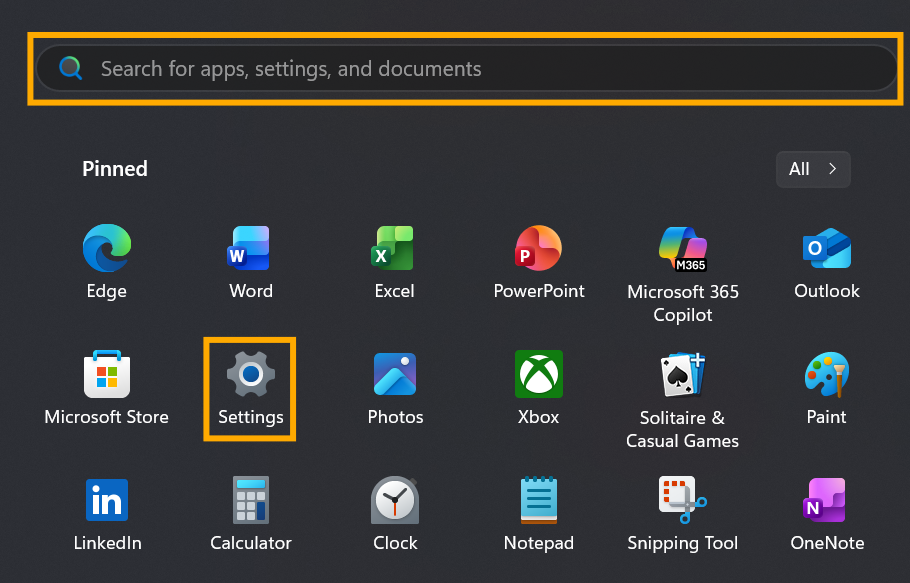
Task: Open the Paint app
Action: tap(826, 388)
